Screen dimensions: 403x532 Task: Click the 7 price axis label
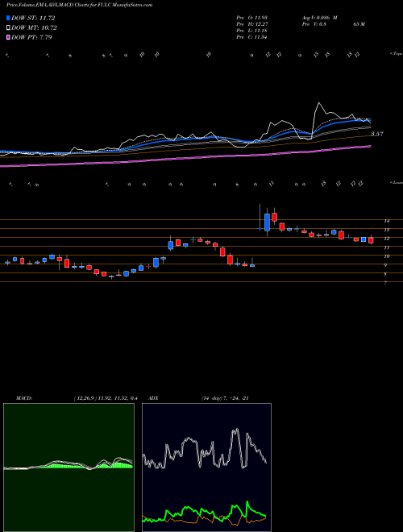[386, 283]
